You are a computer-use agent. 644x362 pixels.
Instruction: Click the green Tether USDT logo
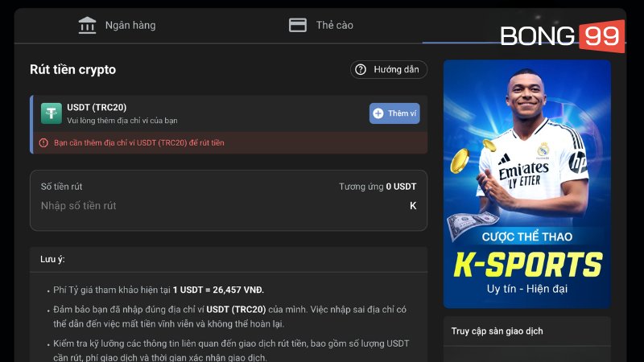click(x=52, y=113)
